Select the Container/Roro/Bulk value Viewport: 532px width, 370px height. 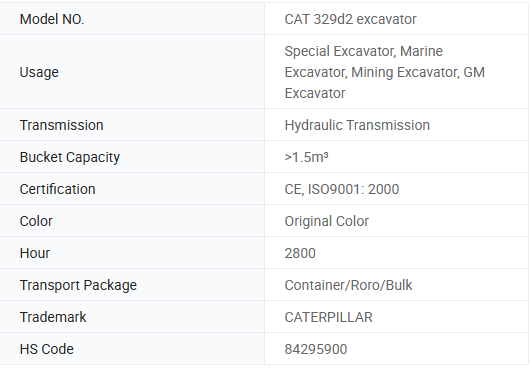tap(348, 285)
